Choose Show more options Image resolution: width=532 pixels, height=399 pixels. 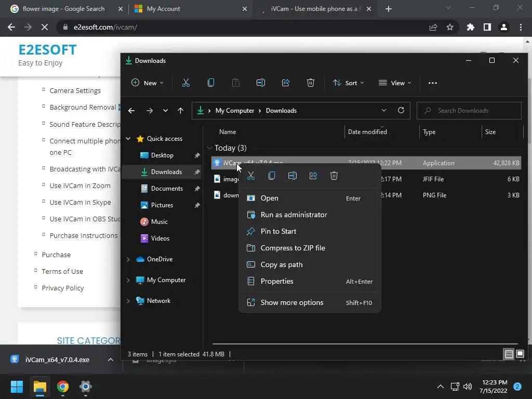(x=310, y=303)
